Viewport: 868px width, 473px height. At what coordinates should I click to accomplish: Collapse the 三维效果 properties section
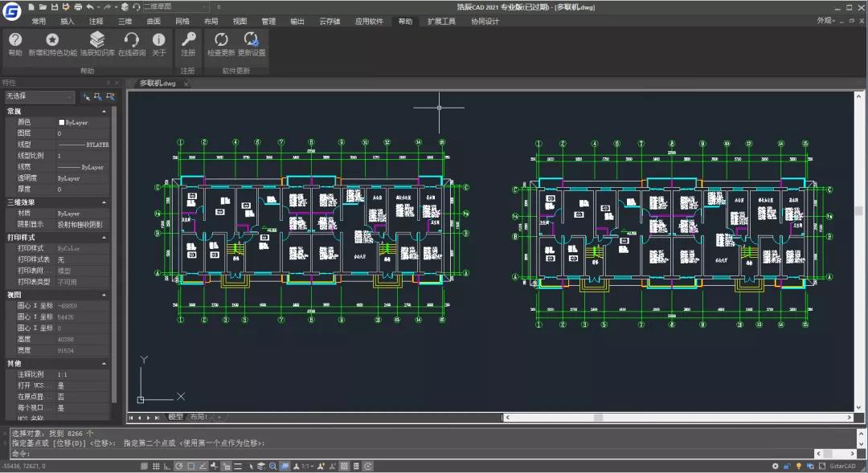pyautogui.click(x=104, y=202)
